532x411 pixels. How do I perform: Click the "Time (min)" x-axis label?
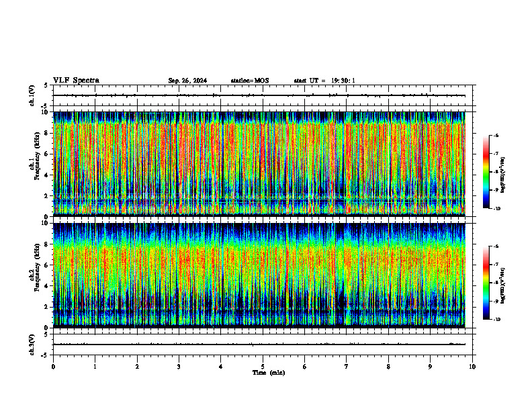point(269,373)
